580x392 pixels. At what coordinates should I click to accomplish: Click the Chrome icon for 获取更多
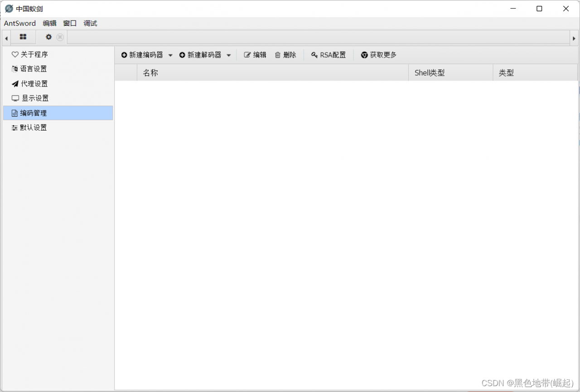pyautogui.click(x=364, y=55)
